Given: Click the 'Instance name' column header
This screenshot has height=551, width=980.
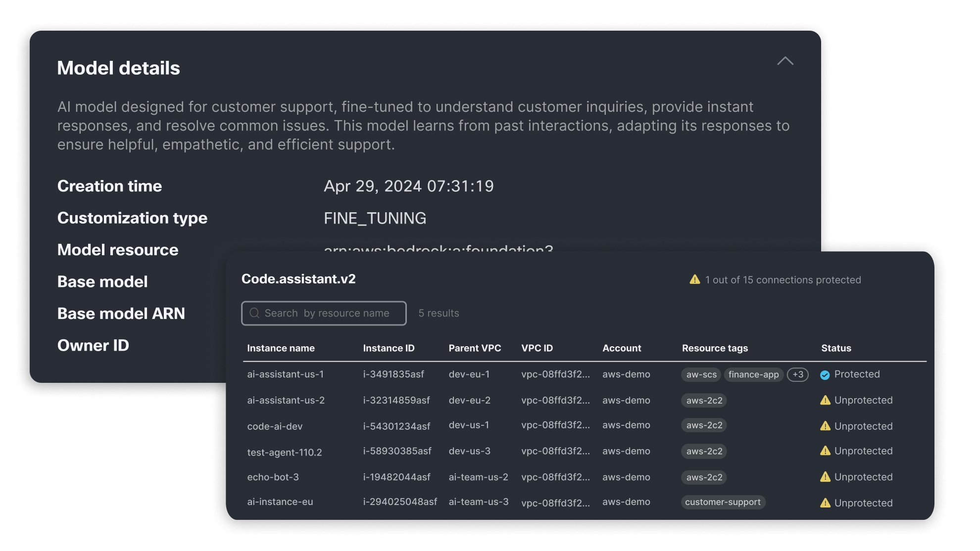Looking at the screenshot, I should [x=281, y=348].
